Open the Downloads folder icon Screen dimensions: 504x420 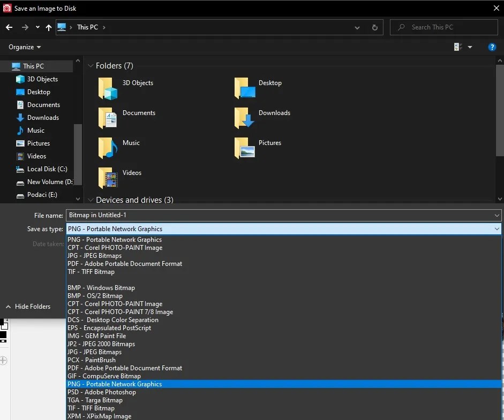(x=244, y=118)
